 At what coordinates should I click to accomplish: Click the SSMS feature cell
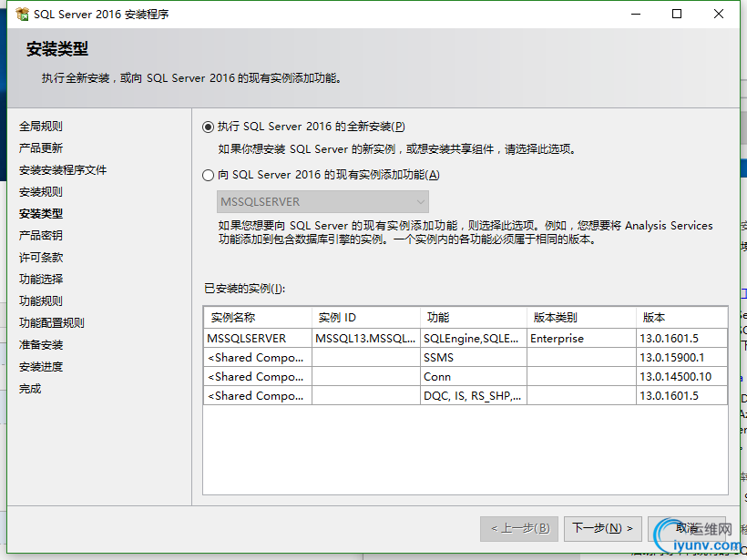pyautogui.click(x=474, y=357)
